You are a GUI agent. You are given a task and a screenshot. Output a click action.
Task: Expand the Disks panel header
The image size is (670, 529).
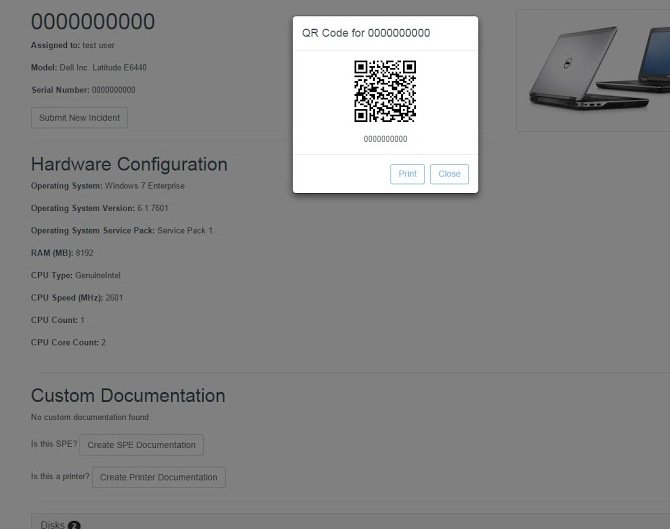[350, 521]
